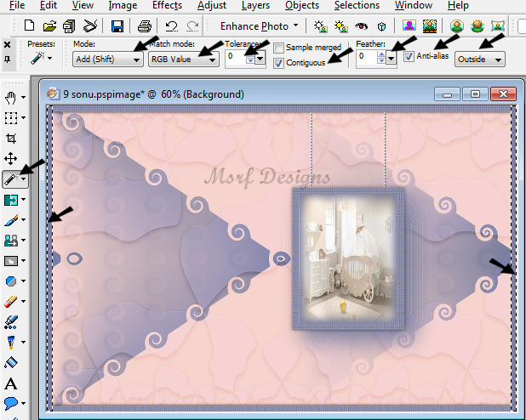Select the blue and gray circle tool
This screenshot has height=420, width=526.
(10, 281)
